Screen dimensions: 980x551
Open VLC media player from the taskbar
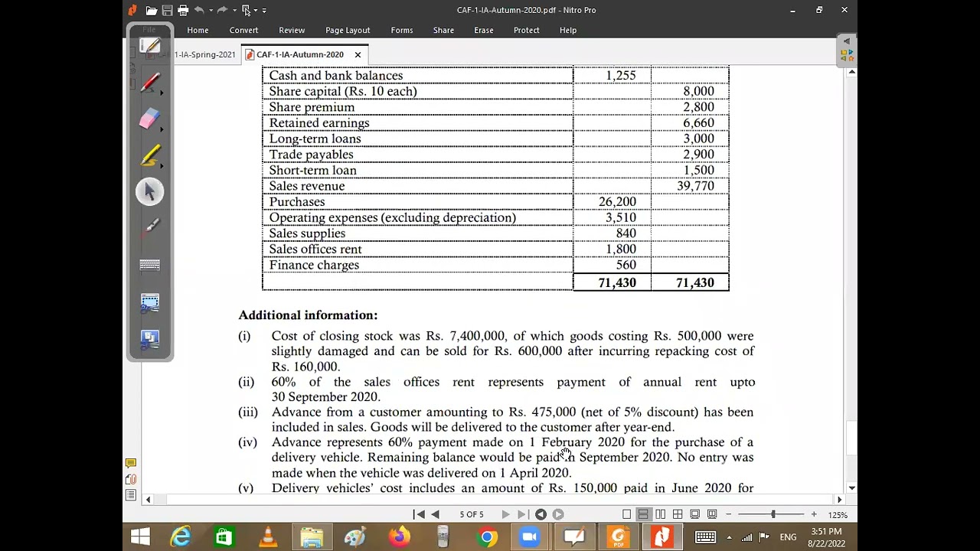pyautogui.click(x=268, y=537)
